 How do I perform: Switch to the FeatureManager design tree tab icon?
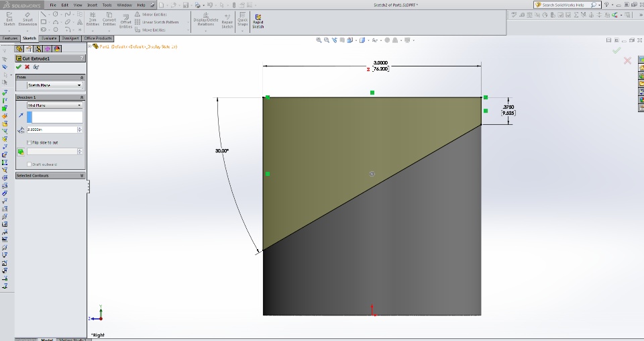[19, 49]
